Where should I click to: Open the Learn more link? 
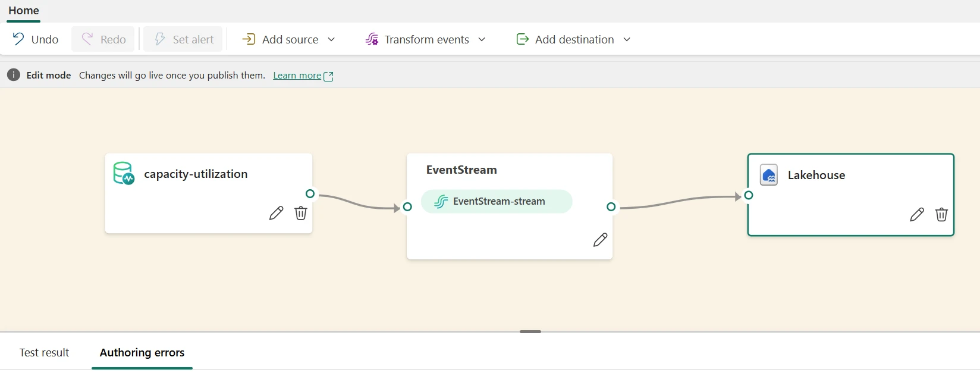[297, 76]
